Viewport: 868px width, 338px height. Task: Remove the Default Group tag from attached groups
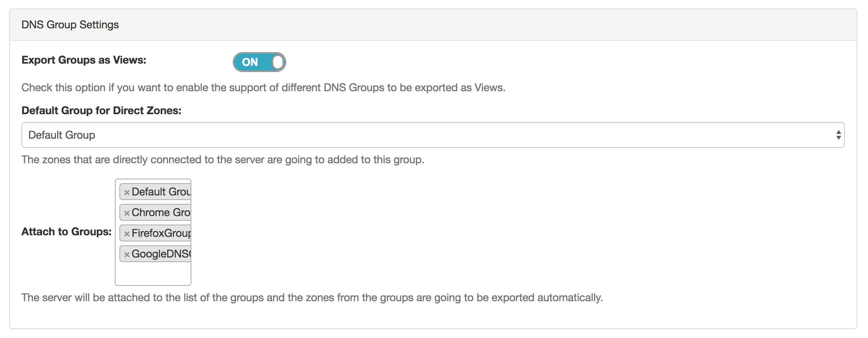(x=127, y=192)
